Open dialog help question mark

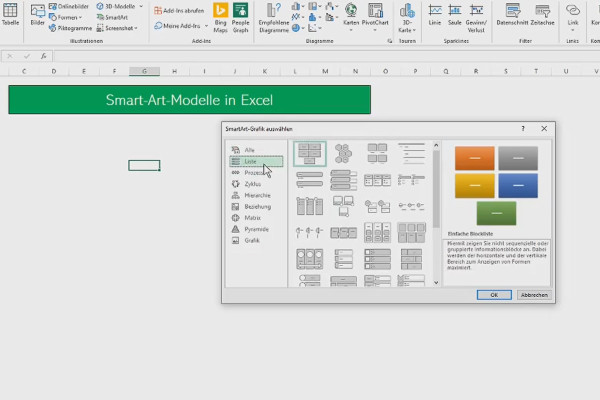click(x=523, y=129)
